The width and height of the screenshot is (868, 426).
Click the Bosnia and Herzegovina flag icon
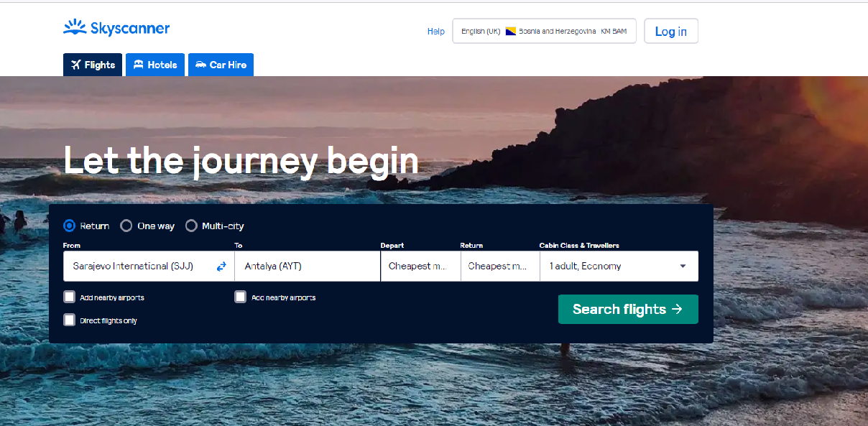(x=511, y=32)
